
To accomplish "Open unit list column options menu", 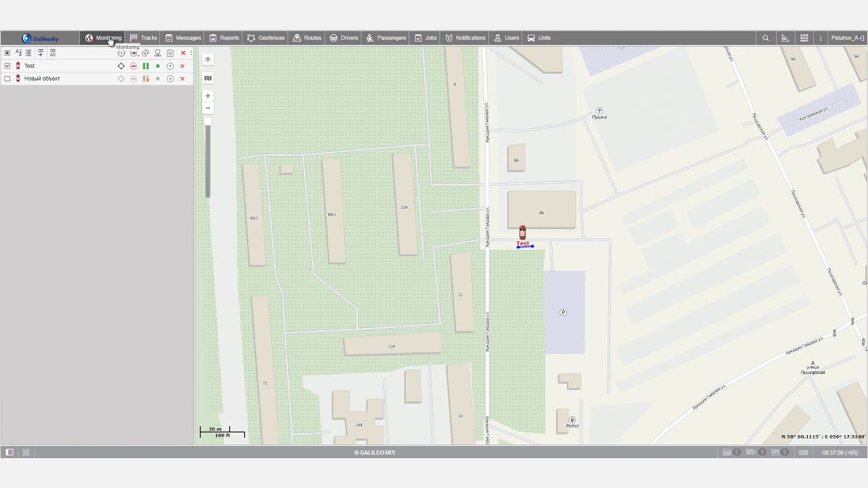I will [191, 53].
